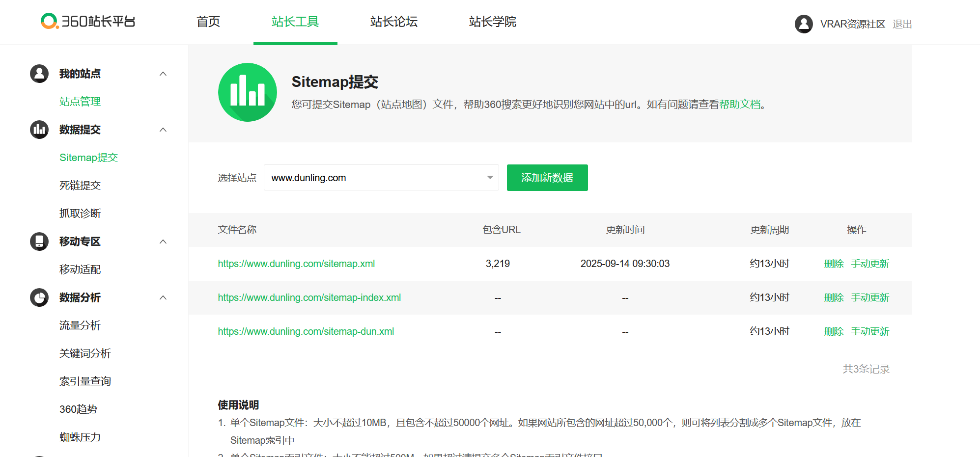This screenshot has width=980, height=457.
Task: Click the 共3条记录 record count
Action: coord(866,369)
